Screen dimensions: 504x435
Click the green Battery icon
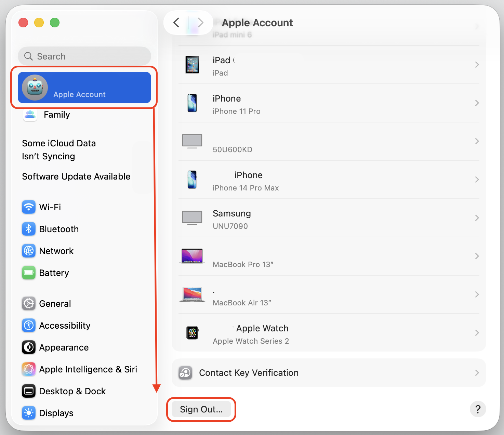point(29,273)
